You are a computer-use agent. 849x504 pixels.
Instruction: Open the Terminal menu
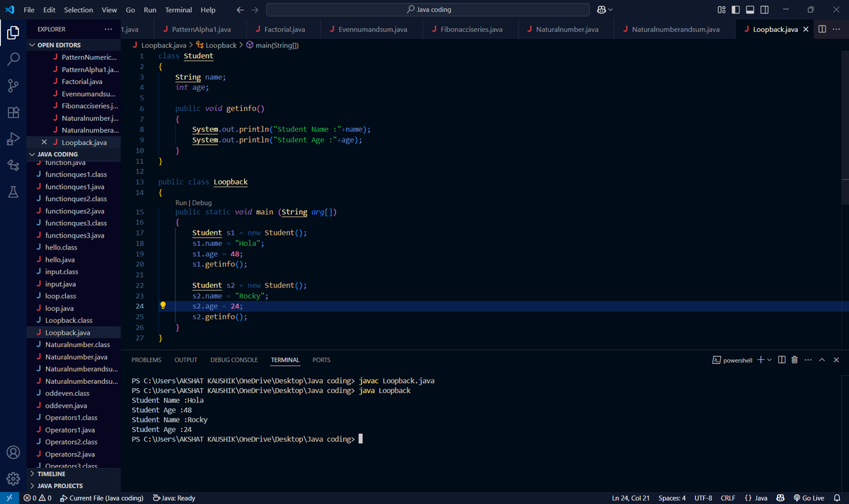point(178,10)
